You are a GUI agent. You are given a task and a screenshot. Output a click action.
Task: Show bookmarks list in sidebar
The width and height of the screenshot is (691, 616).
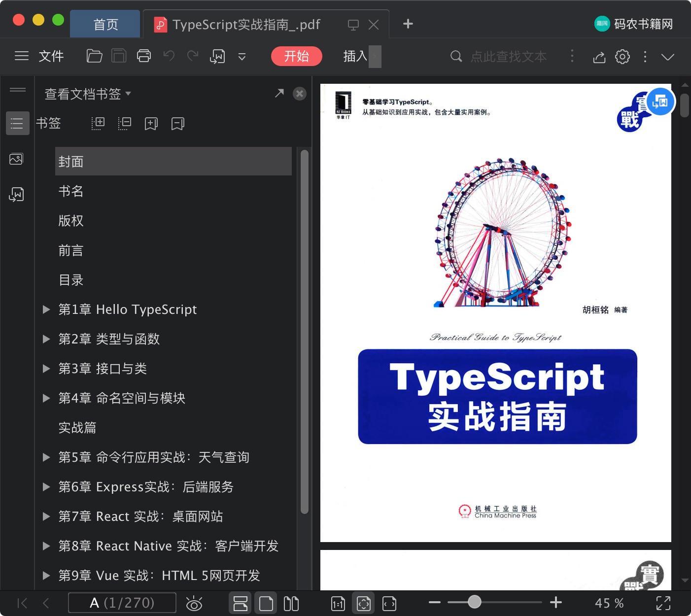coord(17,123)
